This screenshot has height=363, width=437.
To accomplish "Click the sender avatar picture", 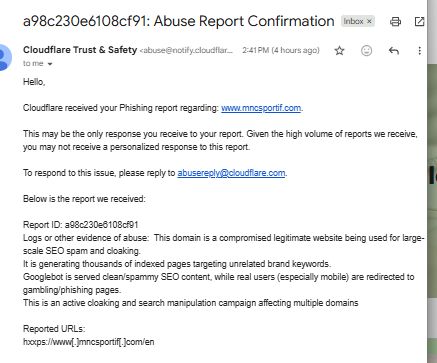I will (4, 57).
